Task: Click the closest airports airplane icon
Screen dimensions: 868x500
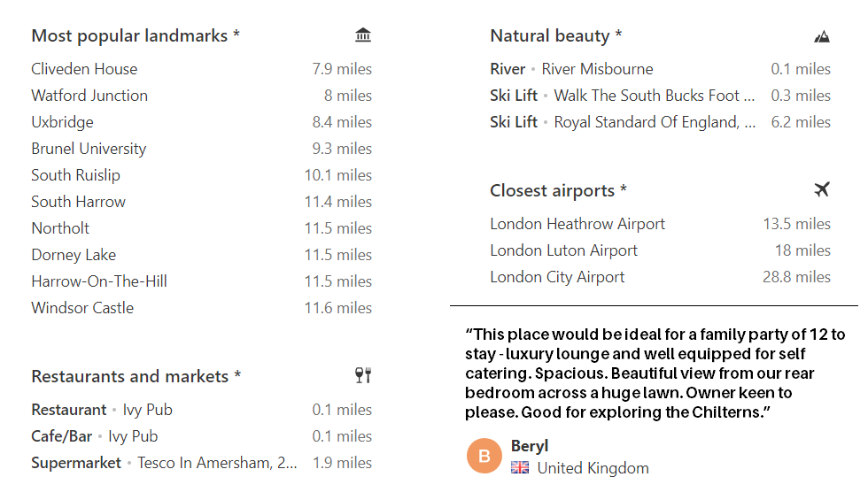Action: coord(822,190)
